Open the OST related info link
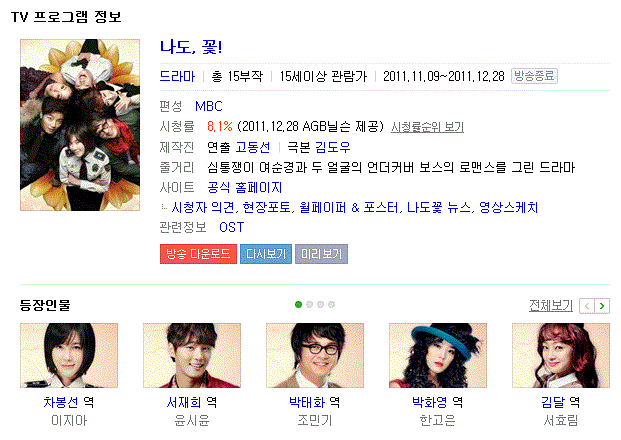621x440 pixels. [232, 227]
